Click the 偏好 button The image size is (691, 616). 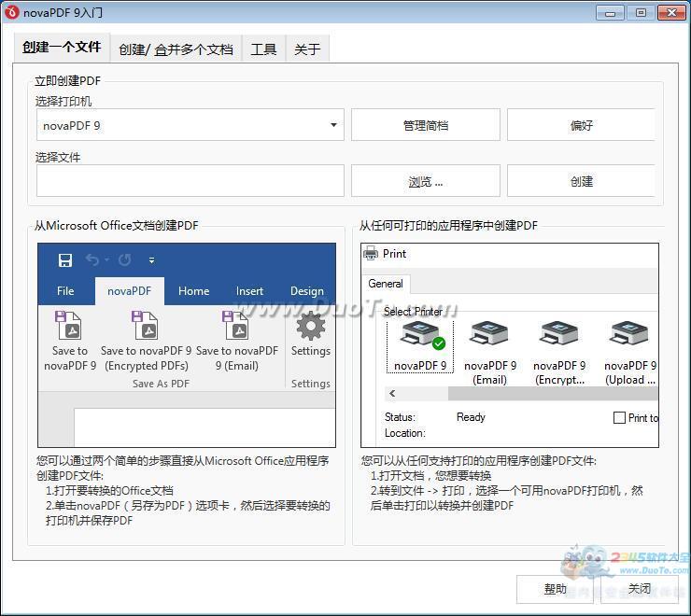point(581,125)
